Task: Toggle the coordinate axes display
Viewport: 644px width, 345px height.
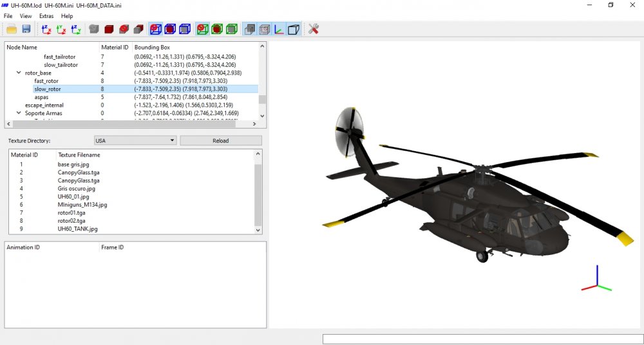Action: click(x=279, y=29)
